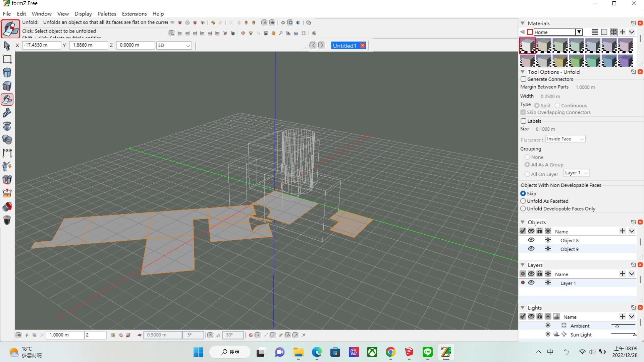Click the reference plane icon in bottom bar
This screenshot has height=362, width=644.
pyautogui.click(x=19, y=335)
